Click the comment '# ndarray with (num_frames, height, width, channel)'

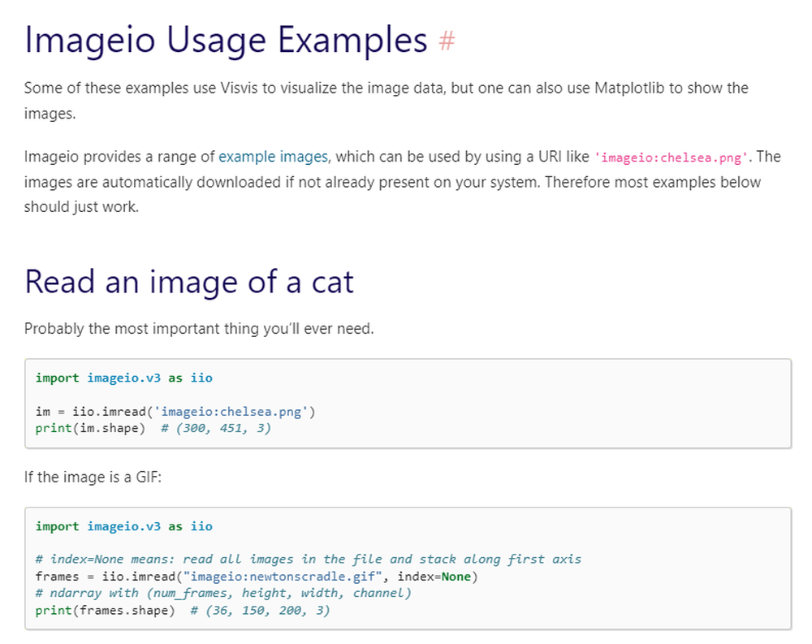pos(223,593)
